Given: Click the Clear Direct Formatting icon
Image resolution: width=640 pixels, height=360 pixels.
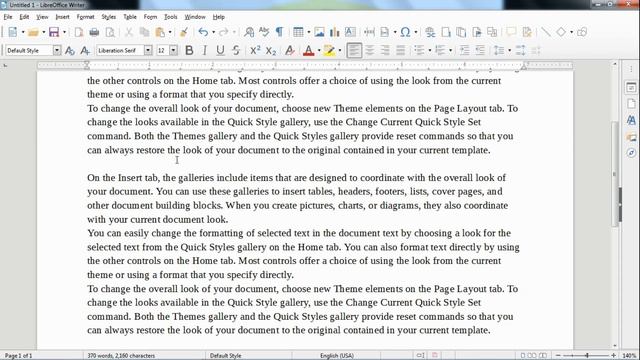Looking at the screenshot, I should [290, 51].
